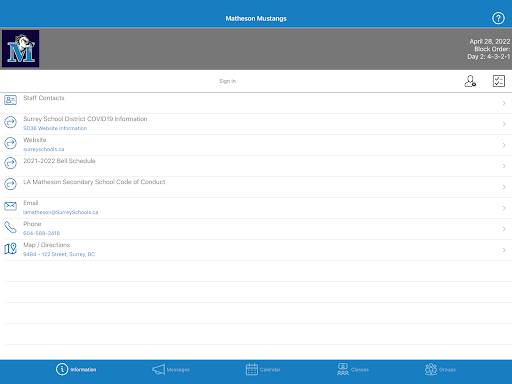Click the Staff Contacts card icon
Image resolution: width=512 pixels, height=384 pixels.
[x=10, y=100]
